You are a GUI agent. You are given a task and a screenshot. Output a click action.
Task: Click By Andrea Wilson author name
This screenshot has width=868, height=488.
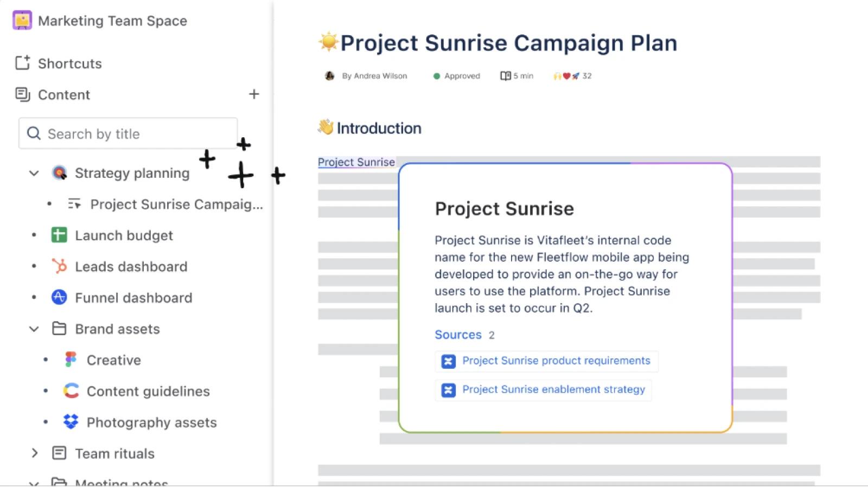[374, 76]
